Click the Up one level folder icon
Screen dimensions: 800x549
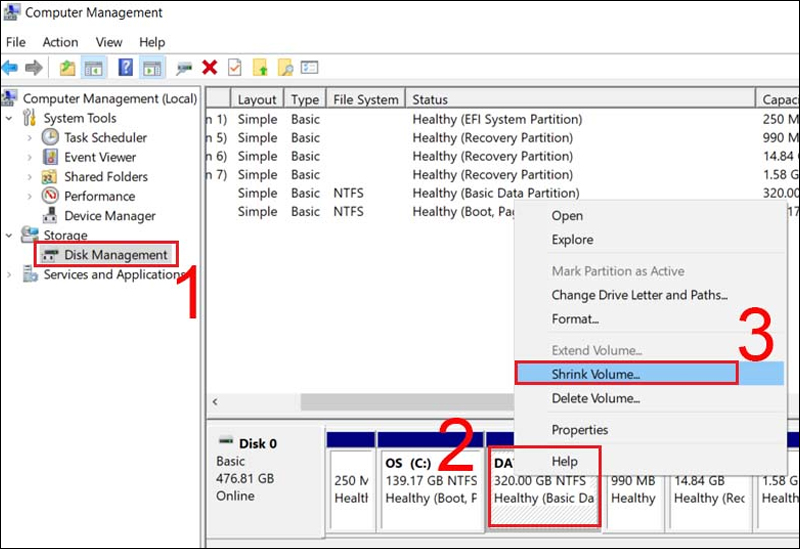coord(67,68)
